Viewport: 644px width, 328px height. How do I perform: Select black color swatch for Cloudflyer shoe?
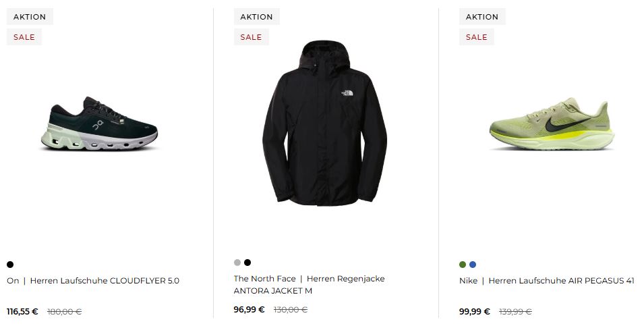[10, 265]
